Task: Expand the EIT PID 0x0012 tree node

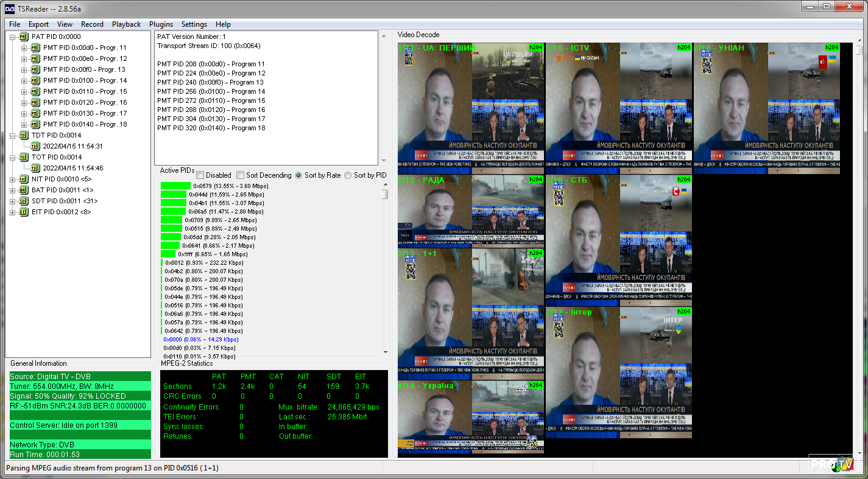Action: [13, 212]
